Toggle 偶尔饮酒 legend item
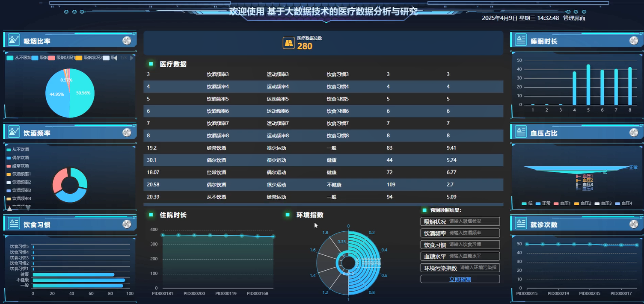This screenshot has width=644, height=304. coord(18,158)
